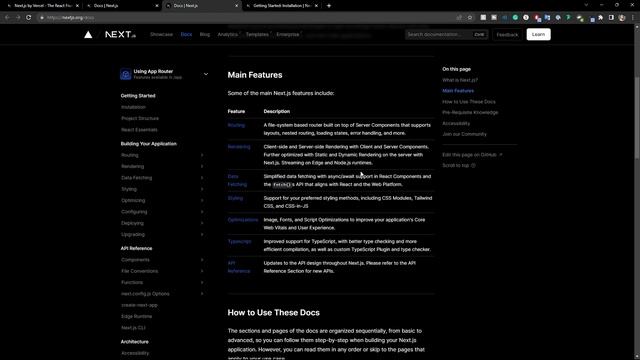The width and height of the screenshot is (640, 360).
Task: Open the Using App Router dropdown
Action: point(164,74)
